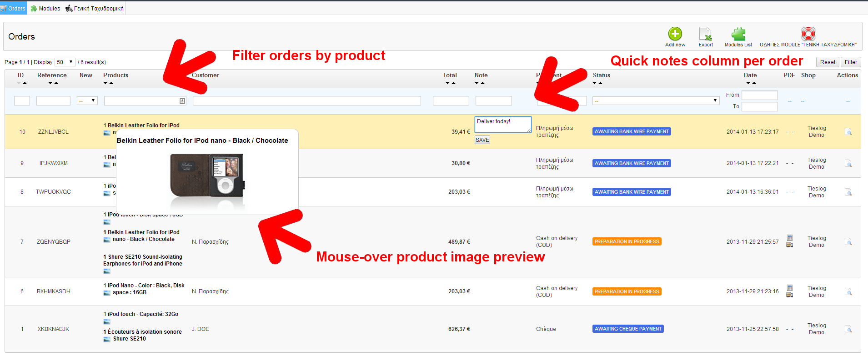
Task: Click the Export icon
Action: (705, 34)
